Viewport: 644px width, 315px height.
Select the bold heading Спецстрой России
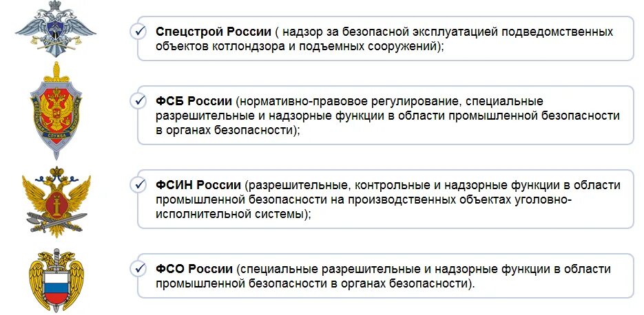(x=214, y=32)
